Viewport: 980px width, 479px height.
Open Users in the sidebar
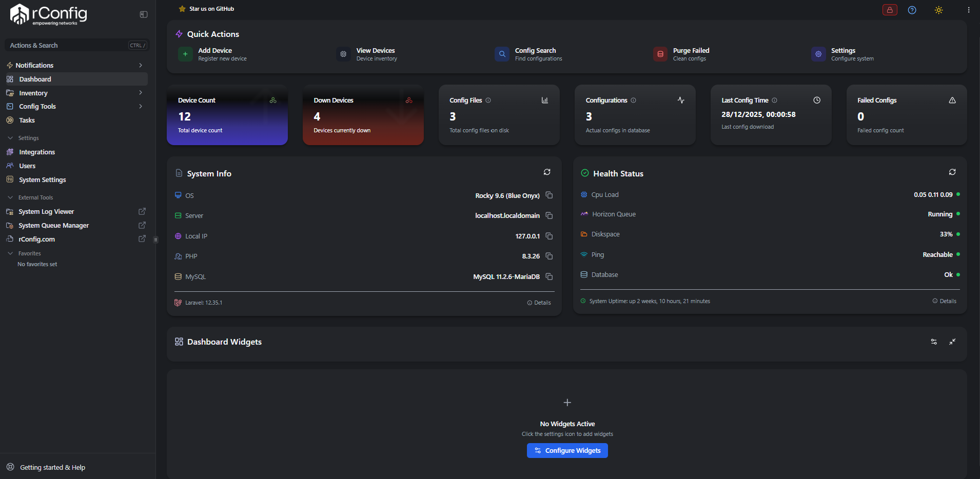pyautogui.click(x=76, y=166)
